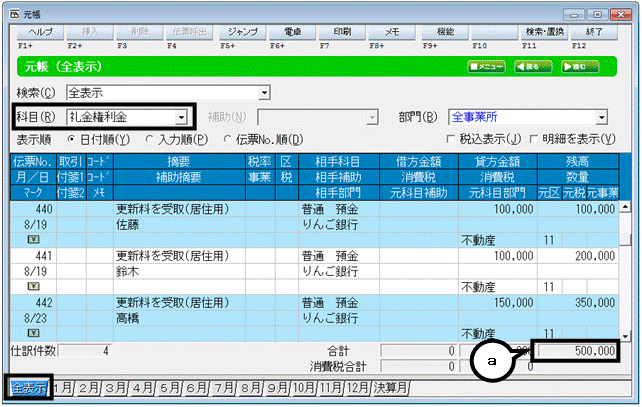Click date 8/23 cell
The height and width of the screenshot is (407, 642).
[x=34, y=318]
